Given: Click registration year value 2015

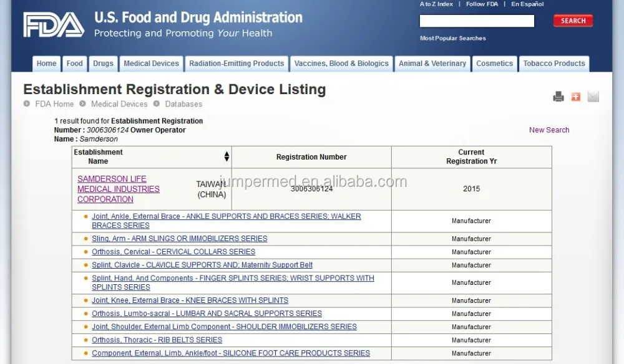Looking at the screenshot, I should click(x=472, y=189).
